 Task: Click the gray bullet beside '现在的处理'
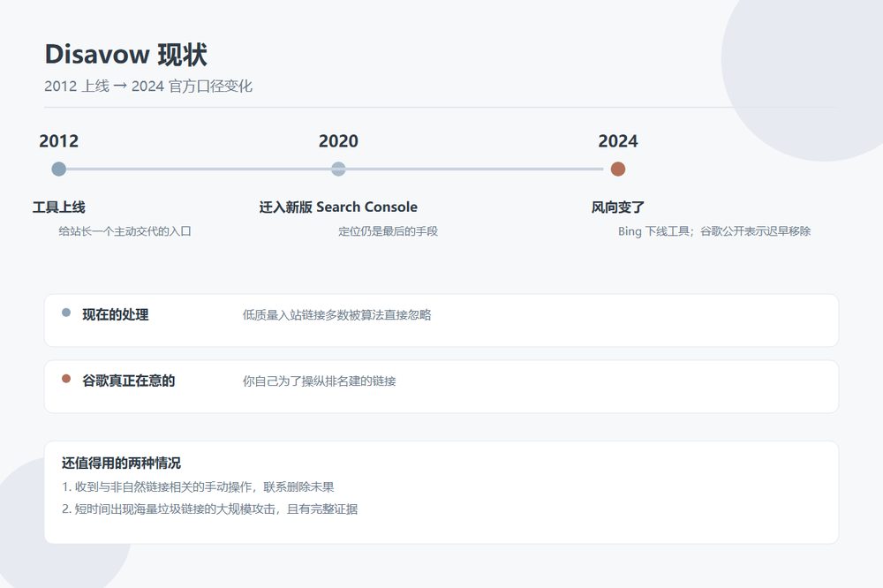66,313
